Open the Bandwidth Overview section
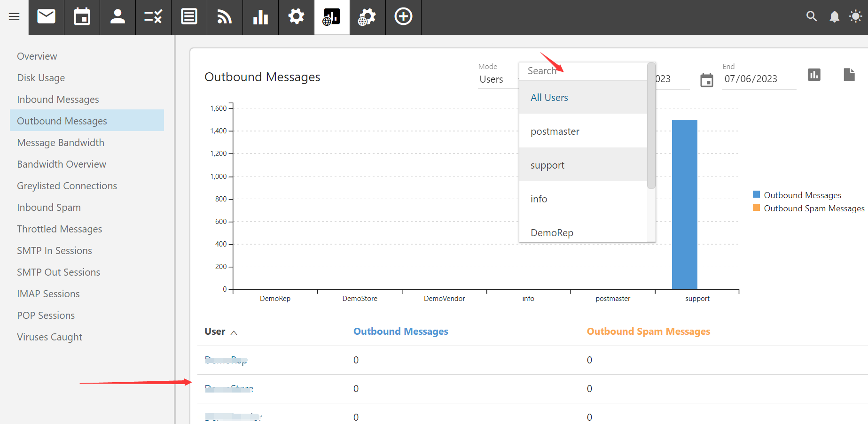This screenshot has height=424, width=868. point(62,164)
